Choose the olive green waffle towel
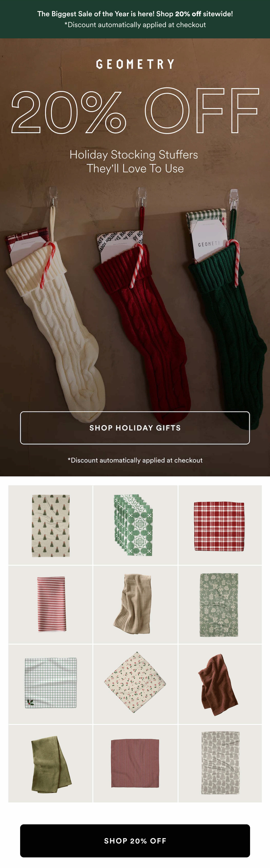 (50, 763)
